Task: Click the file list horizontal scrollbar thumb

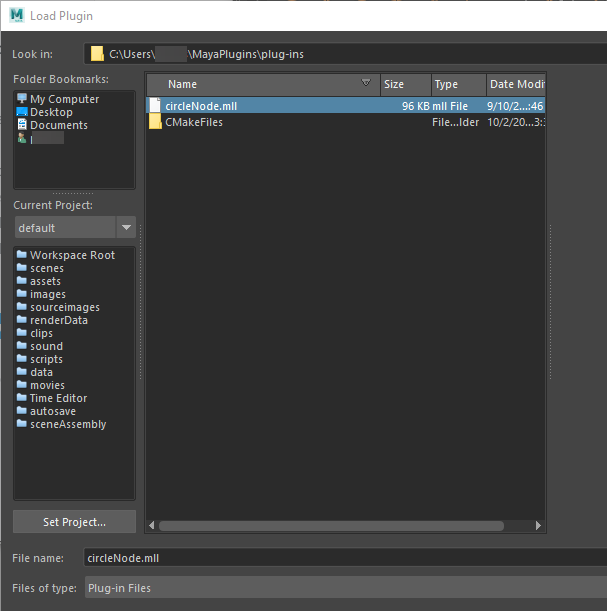Action: point(331,526)
